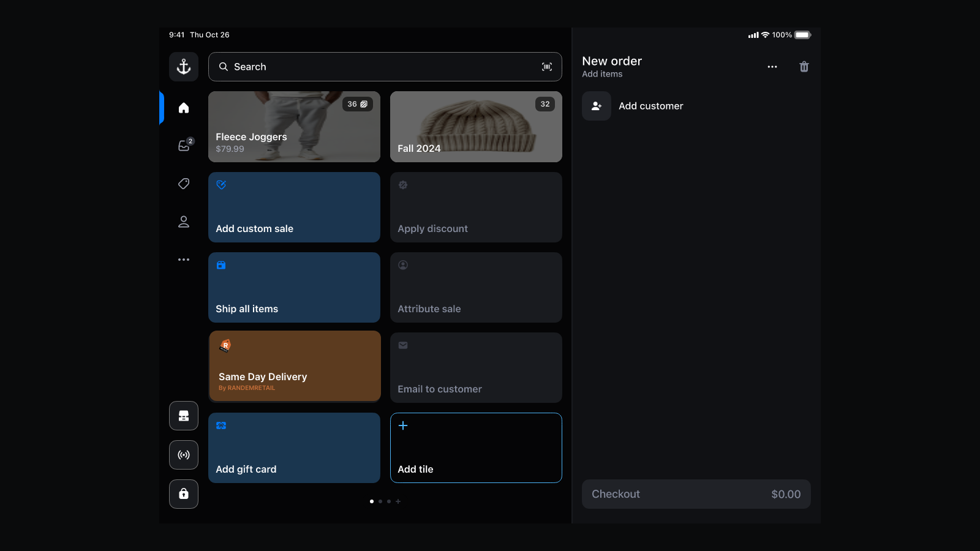The image size is (980, 551).
Task: Lock the screen with padlock icon
Action: click(x=184, y=494)
